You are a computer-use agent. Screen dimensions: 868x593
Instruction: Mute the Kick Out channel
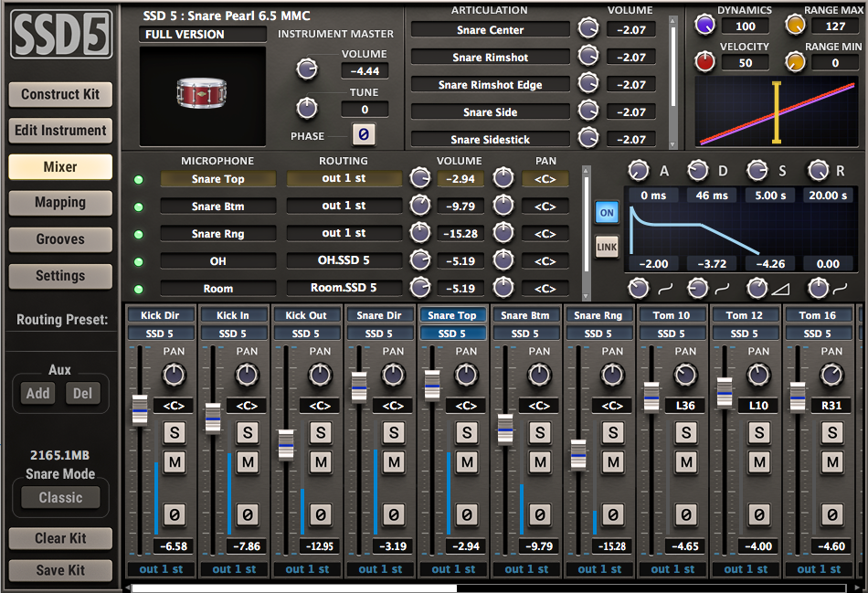click(321, 461)
